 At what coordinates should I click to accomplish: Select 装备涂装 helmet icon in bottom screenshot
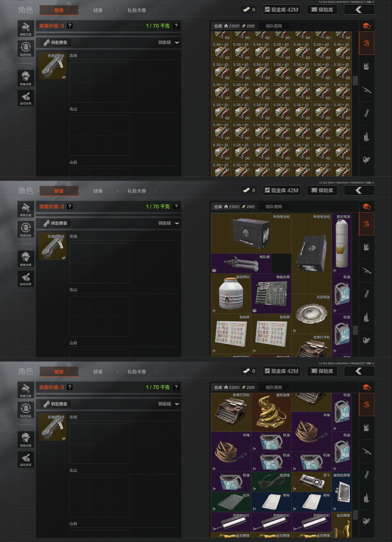(x=26, y=439)
